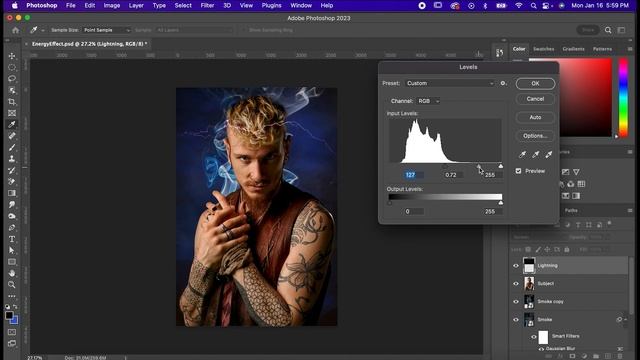This screenshot has width=640, height=360.
Task: Select the Object Selection tool
Action: click(x=12, y=90)
